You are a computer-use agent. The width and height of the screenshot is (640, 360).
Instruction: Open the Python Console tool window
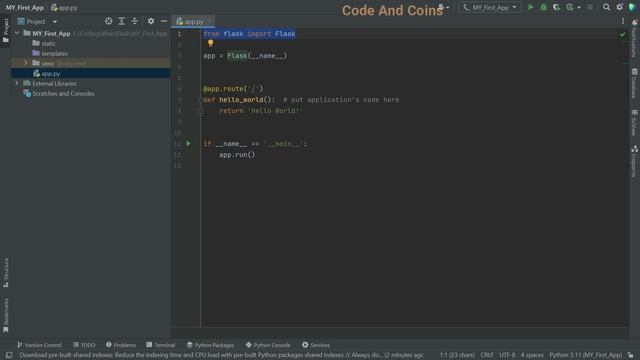268,345
